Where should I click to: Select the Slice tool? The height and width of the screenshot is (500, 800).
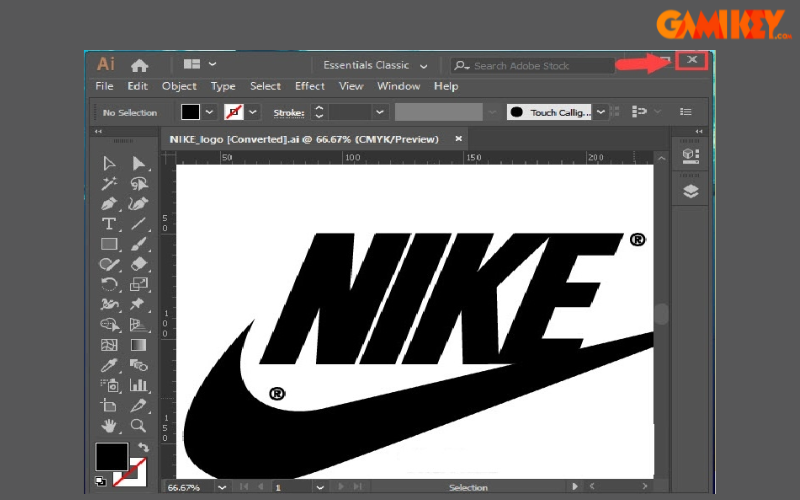tap(138, 406)
